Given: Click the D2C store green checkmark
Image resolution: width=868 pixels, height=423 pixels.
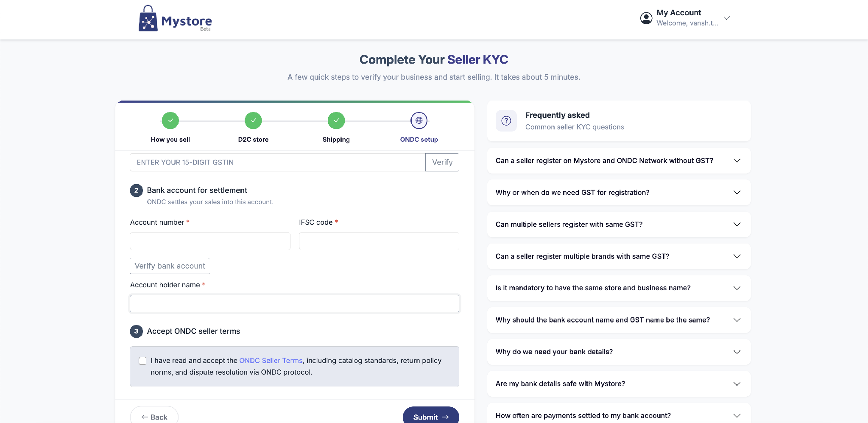Looking at the screenshot, I should [x=253, y=120].
